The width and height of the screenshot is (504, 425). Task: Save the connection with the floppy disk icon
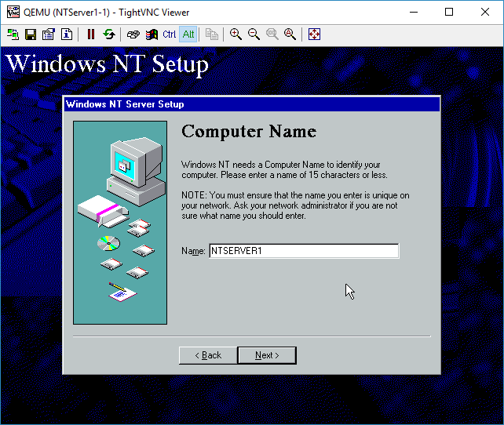[x=31, y=35]
